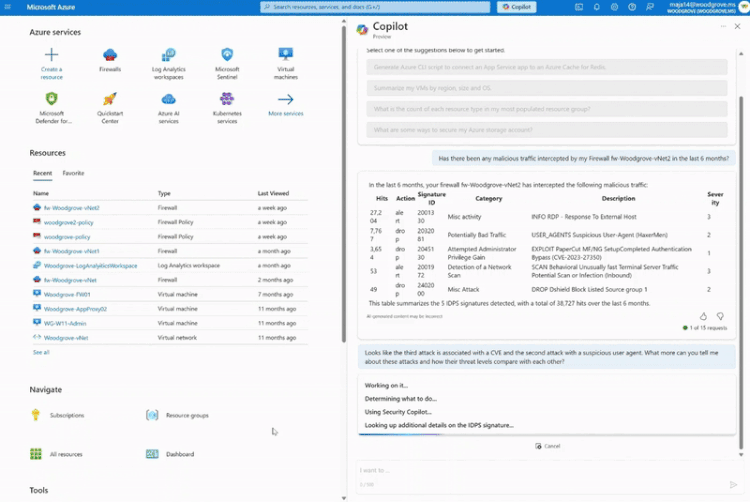Viewport: 750px width, 502px height.
Task: Sort resources by Name column header
Action: point(41,193)
